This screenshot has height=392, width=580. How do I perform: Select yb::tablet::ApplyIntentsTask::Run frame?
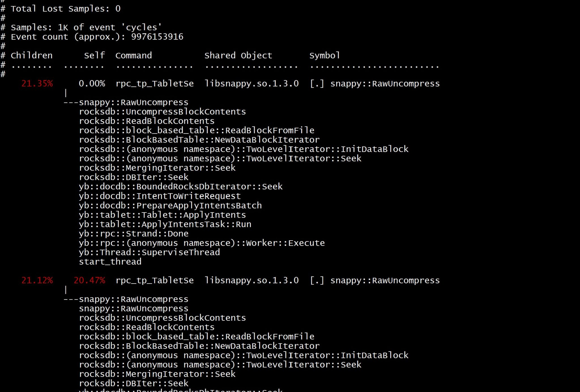pos(165,224)
